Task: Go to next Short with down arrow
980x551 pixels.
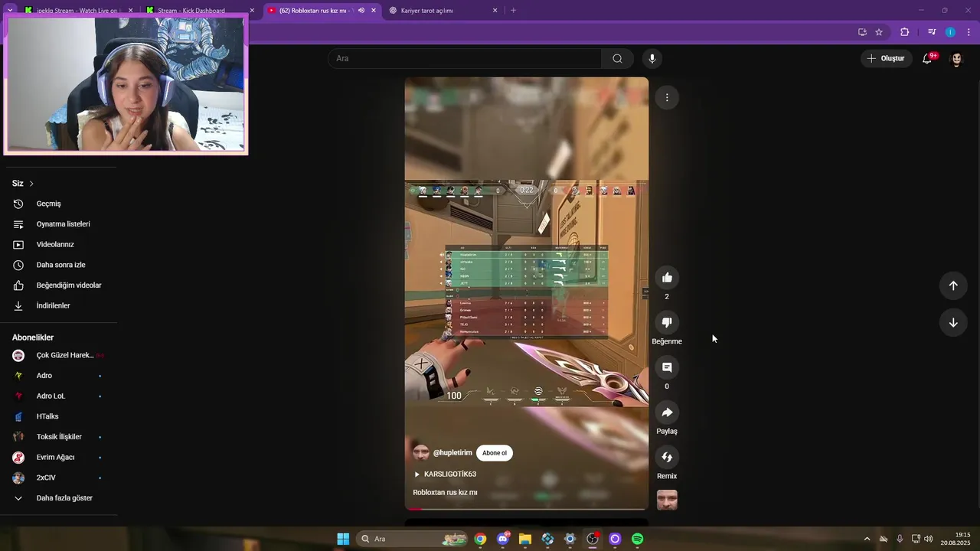Action: click(953, 323)
